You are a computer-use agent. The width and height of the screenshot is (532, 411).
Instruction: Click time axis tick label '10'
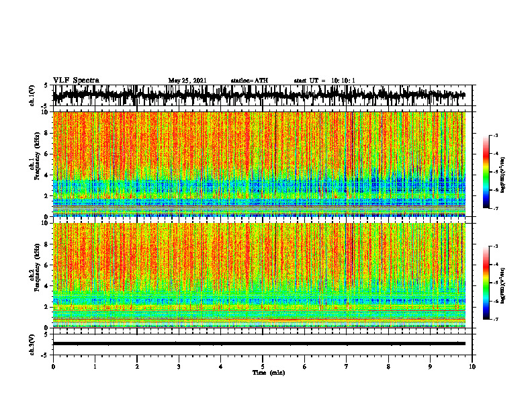coord(472,367)
